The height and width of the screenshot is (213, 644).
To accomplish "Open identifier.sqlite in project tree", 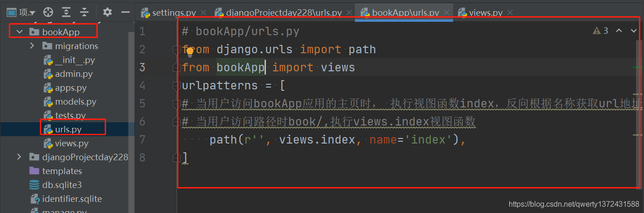I will 72,199.
